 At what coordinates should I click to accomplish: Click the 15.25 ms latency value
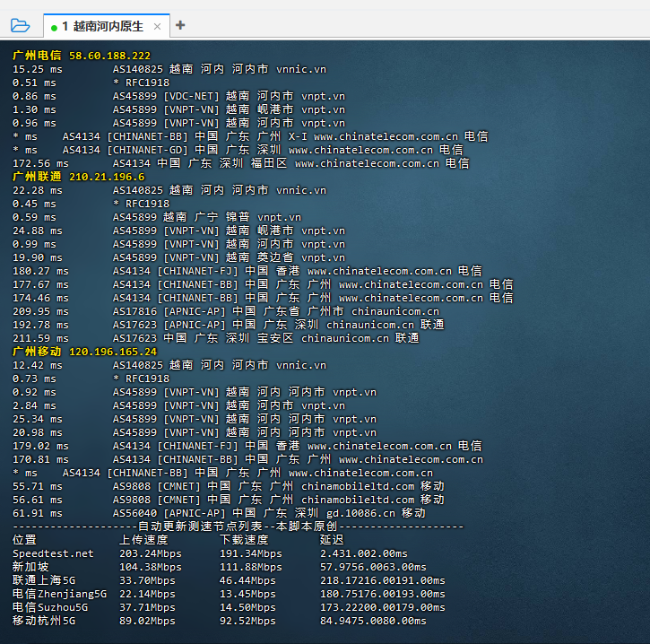(x=38, y=69)
